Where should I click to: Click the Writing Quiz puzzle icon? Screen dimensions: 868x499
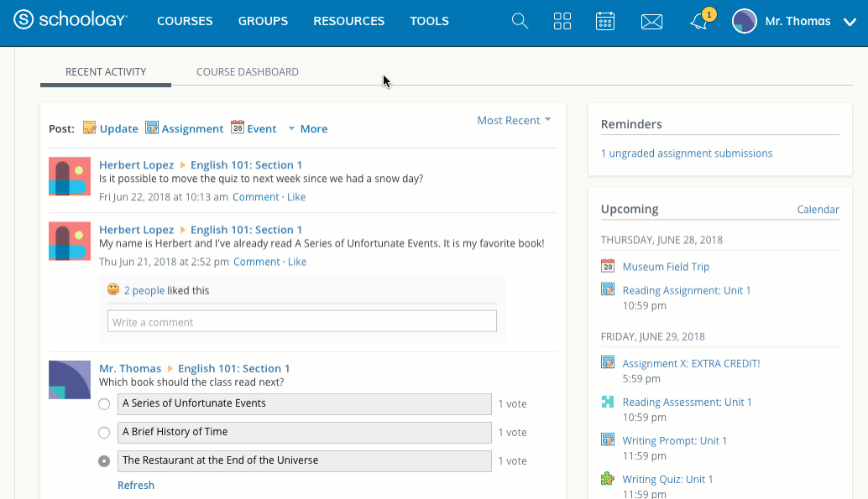608,480
